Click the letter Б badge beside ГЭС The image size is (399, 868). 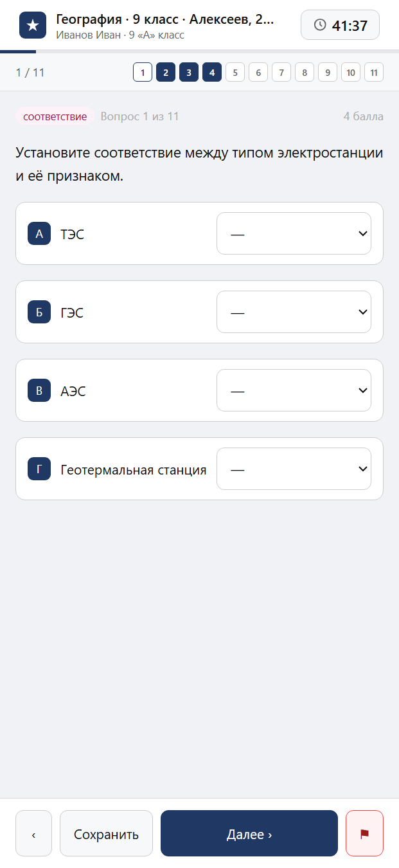tap(39, 312)
